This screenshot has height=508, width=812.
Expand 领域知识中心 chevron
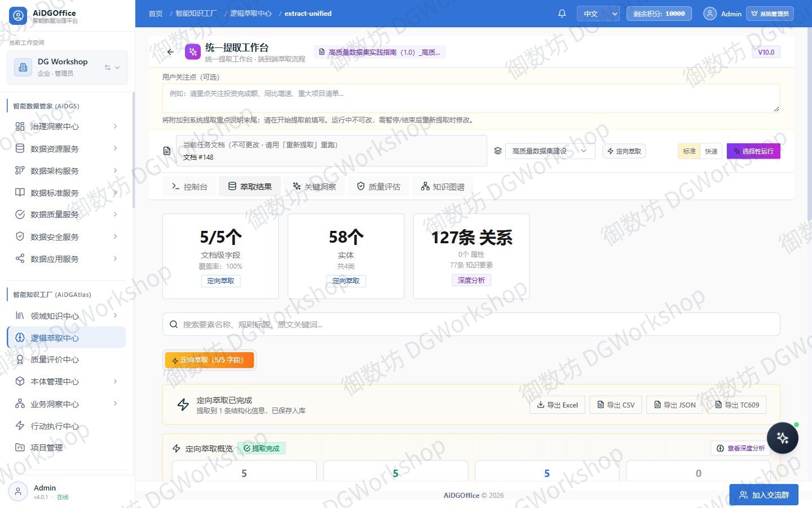click(115, 316)
